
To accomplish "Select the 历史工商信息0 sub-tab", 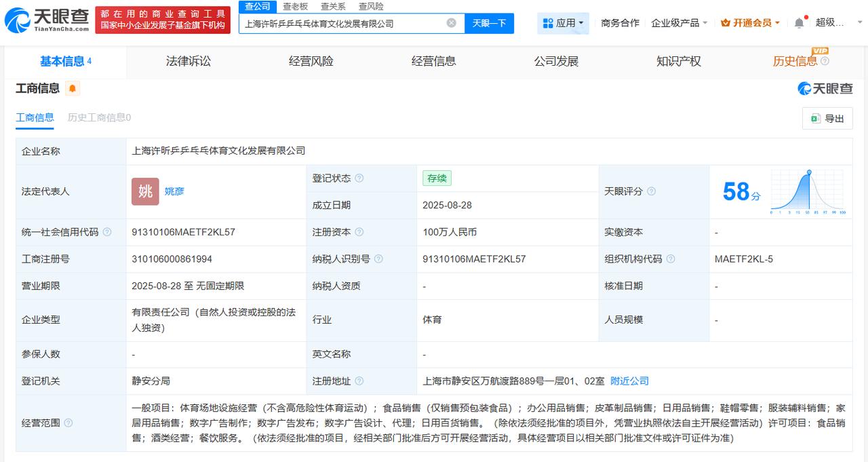I will point(99,117).
